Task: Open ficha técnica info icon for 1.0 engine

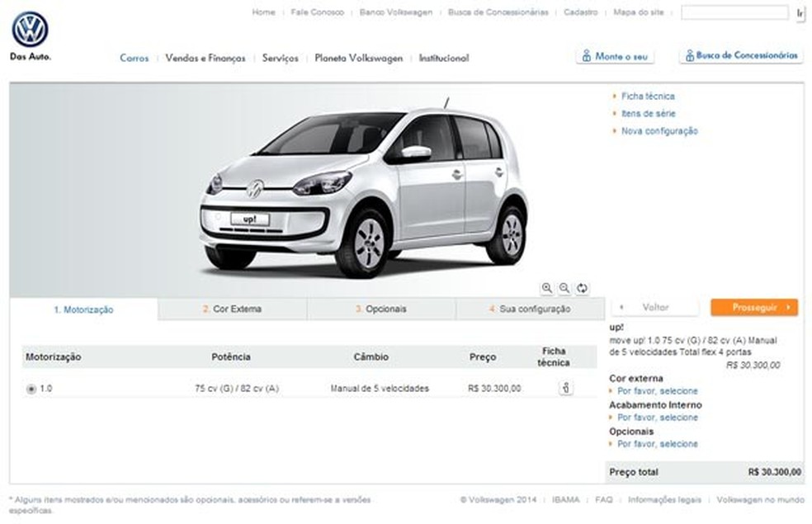Action: [x=566, y=388]
